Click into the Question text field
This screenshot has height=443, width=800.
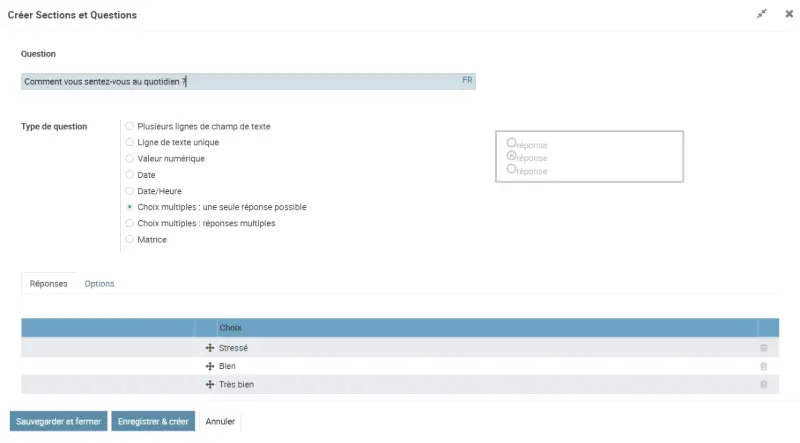point(240,81)
